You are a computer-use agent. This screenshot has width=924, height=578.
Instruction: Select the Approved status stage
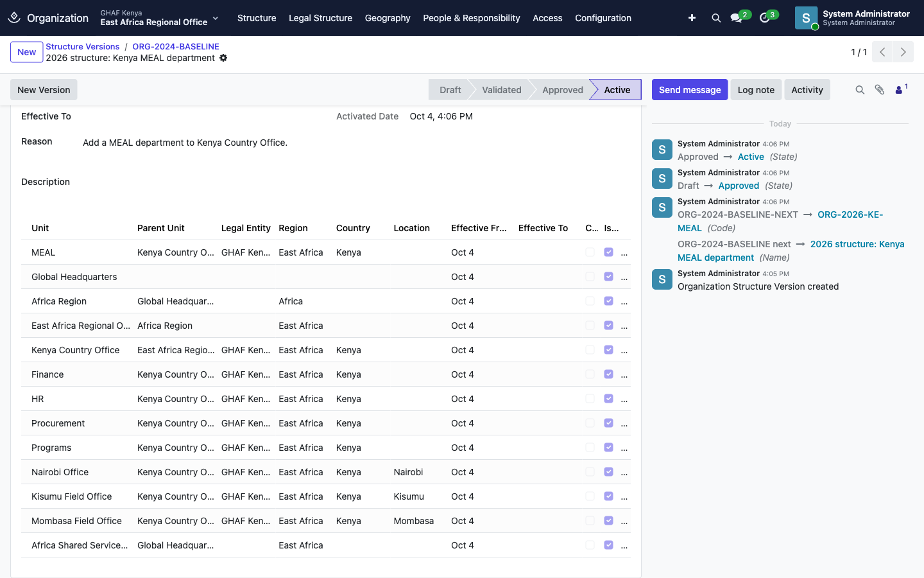[563, 90]
